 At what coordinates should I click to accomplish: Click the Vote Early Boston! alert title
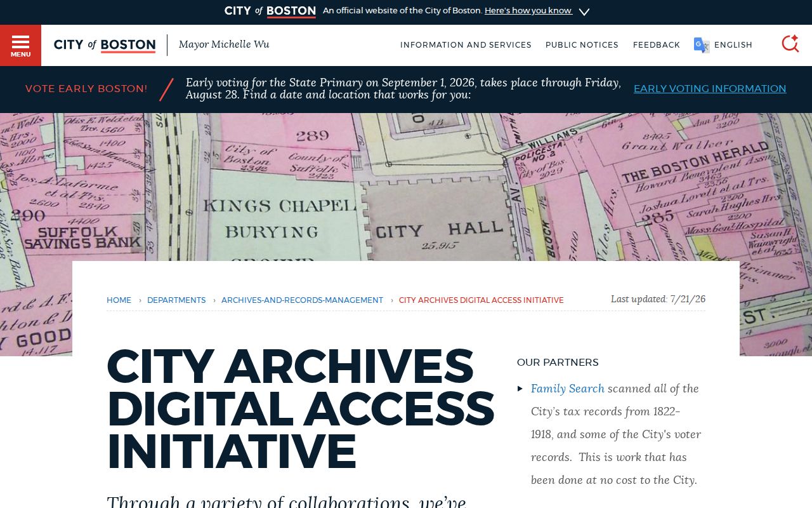[x=86, y=89]
